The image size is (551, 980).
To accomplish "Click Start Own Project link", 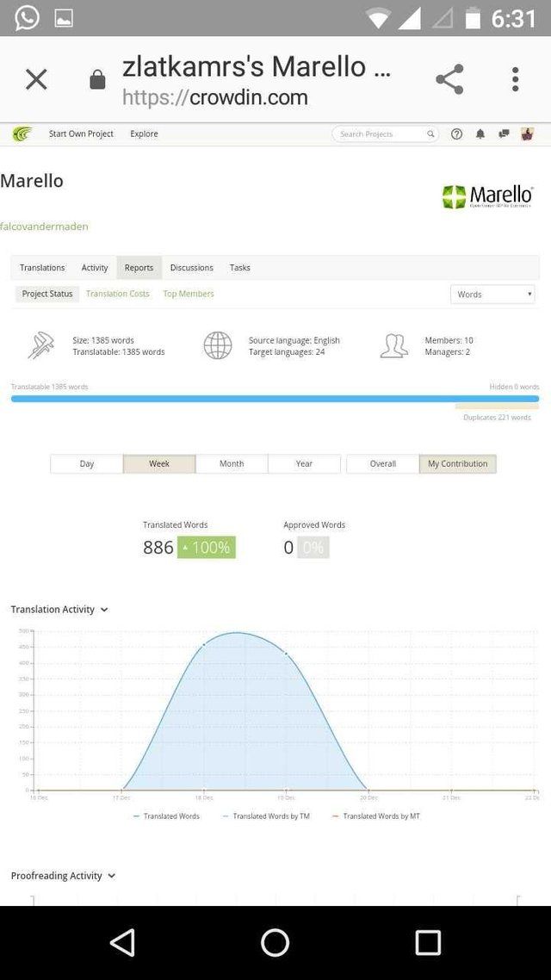I will [81, 133].
